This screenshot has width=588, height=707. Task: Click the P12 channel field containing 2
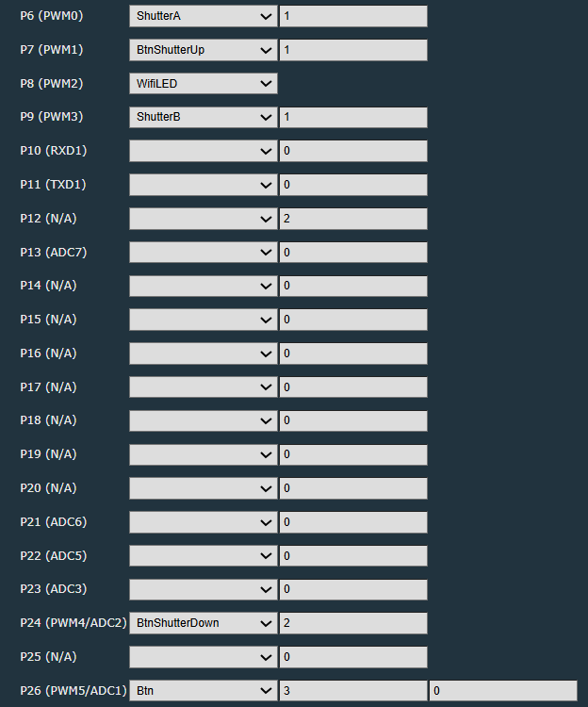[x=353, y=219]
